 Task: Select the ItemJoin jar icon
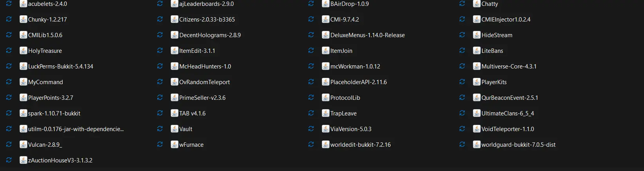pos(326,50)
